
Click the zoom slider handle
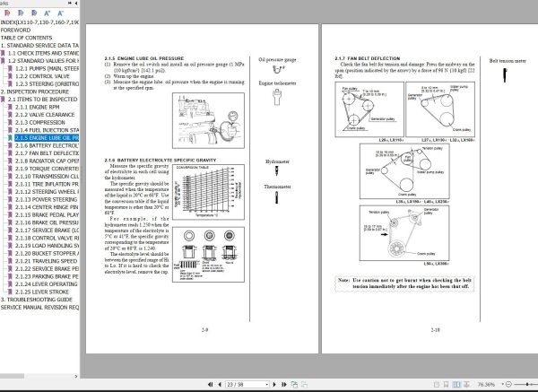(x=527, y=385)
